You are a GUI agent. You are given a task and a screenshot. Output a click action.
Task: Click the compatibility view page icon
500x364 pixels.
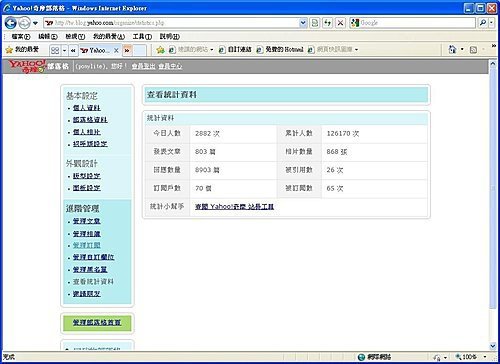click(315, 23)
